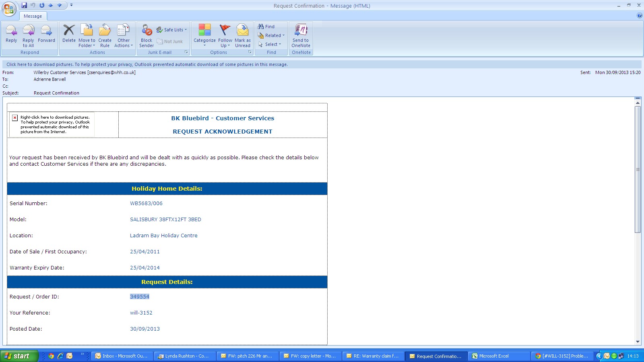This screenshot has height=362, width=644.
Task: Click the scrollbar up arrow
Action: pyautogui.click(x=638, y=103)
